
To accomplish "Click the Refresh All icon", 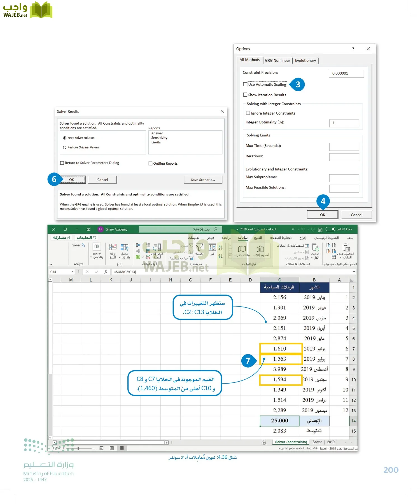I will point(316,248).
